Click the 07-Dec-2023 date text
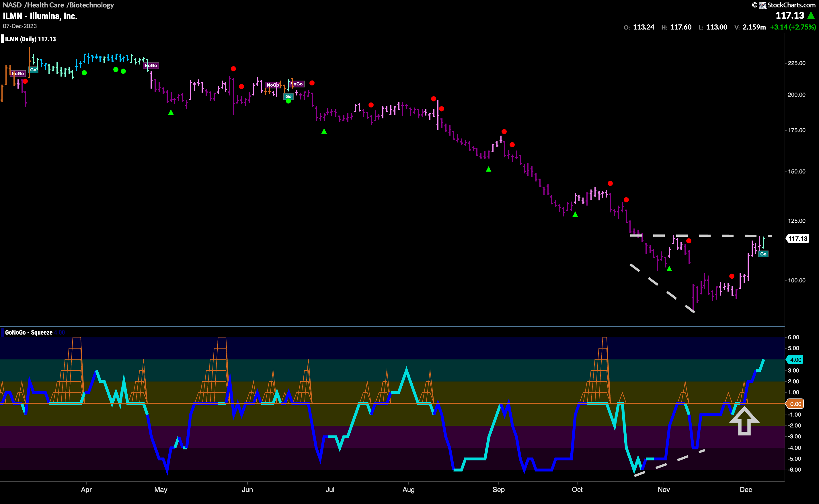Screen dimensions: 819x504 [x=20, y=26]
